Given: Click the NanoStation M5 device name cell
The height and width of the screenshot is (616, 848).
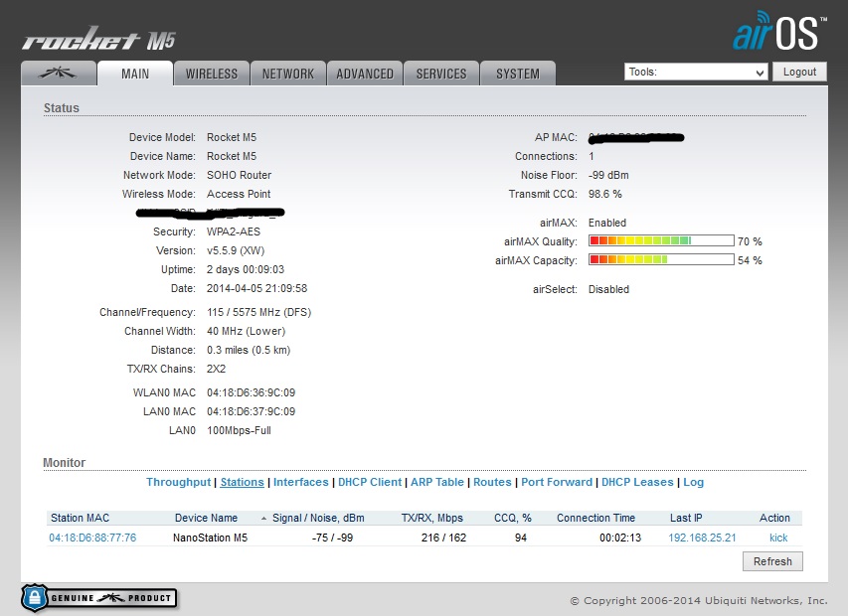Looking at the screenshot, I should click(x=210, y=538).
